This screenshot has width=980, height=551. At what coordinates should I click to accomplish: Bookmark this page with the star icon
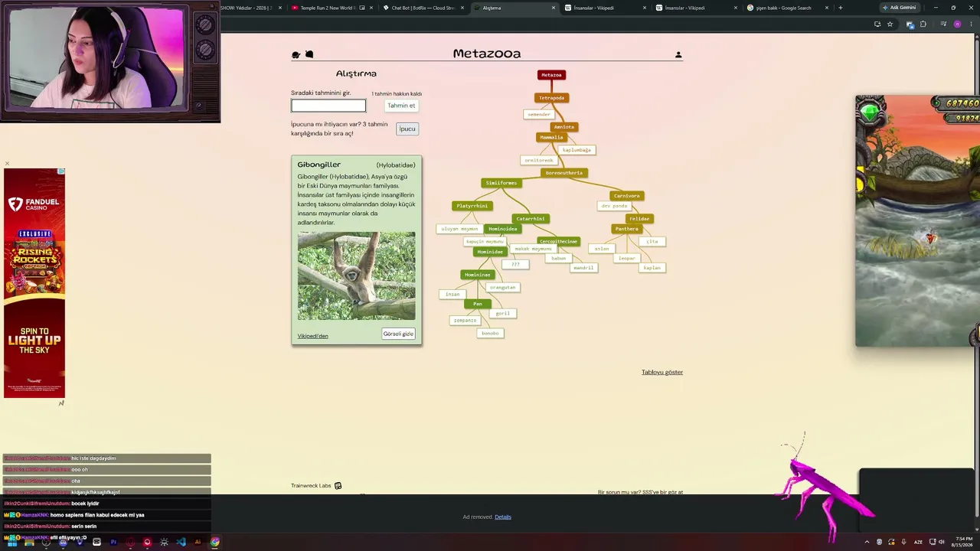coord(890,24)
